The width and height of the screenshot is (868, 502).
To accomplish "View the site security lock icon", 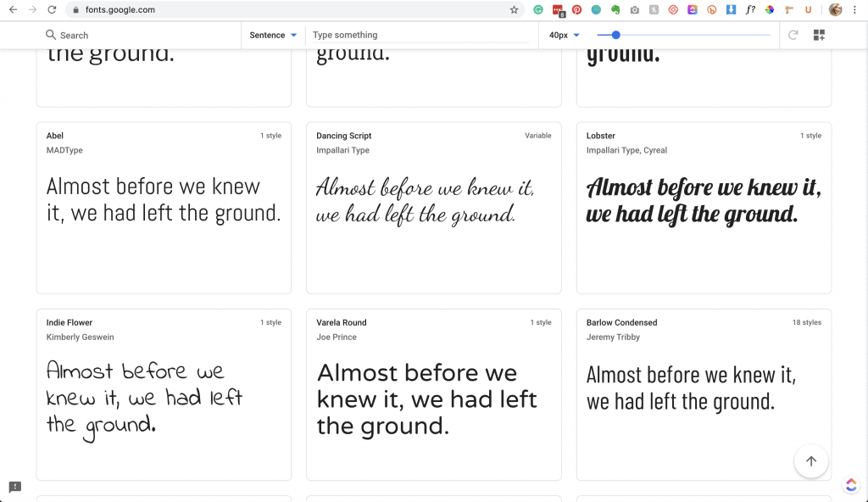I will (x=75, y=9).
